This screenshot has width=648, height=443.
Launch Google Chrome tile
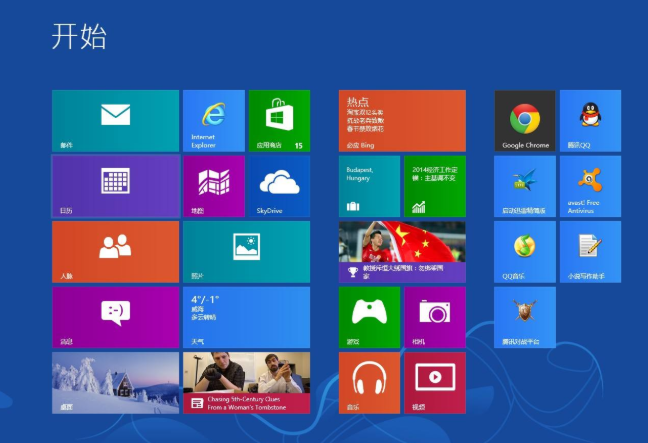click(x=525, y=121)
